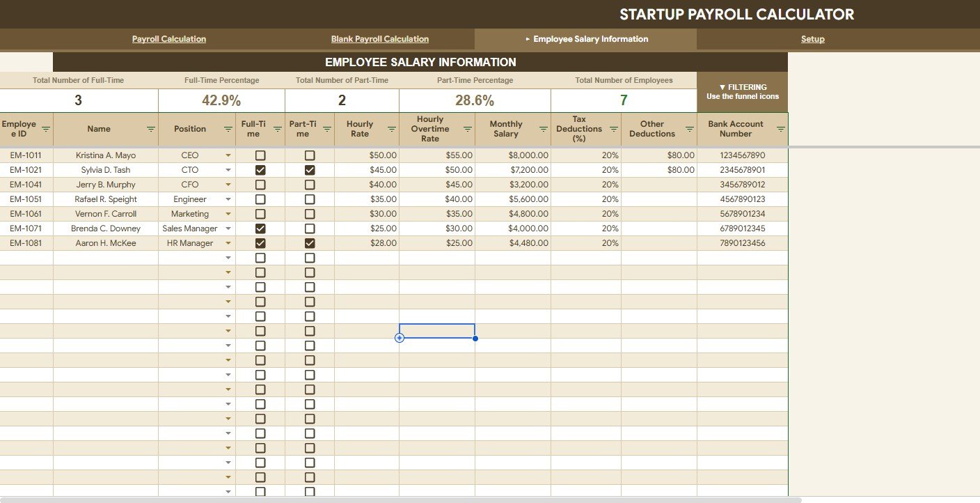Open the Hourly Overtime Rate filter funnel
The image size is (980, 503).
tap(468, 130)
